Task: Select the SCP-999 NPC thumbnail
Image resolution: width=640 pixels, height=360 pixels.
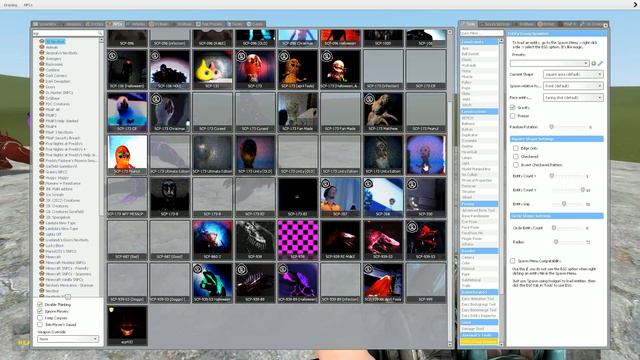Action: point(426,282)
